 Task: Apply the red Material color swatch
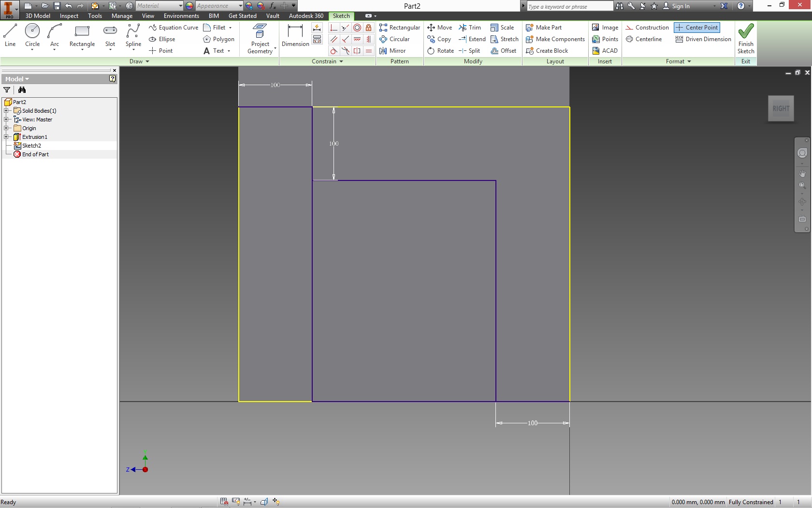click(x=189, y=5)
